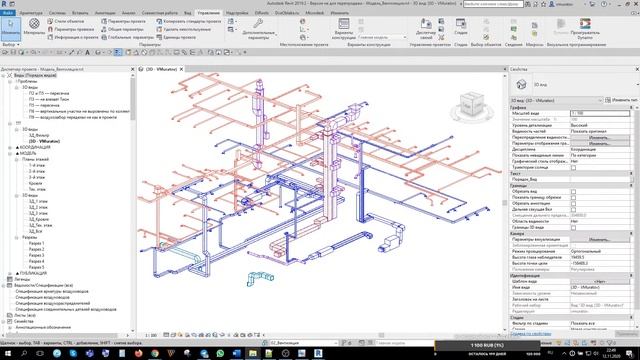Image resolution: width=640 pixels, height=360 pixels.
Task: Open Global Parameters (Глобальные параметры)
Action: pyautogui.click(x=127, y=37)
